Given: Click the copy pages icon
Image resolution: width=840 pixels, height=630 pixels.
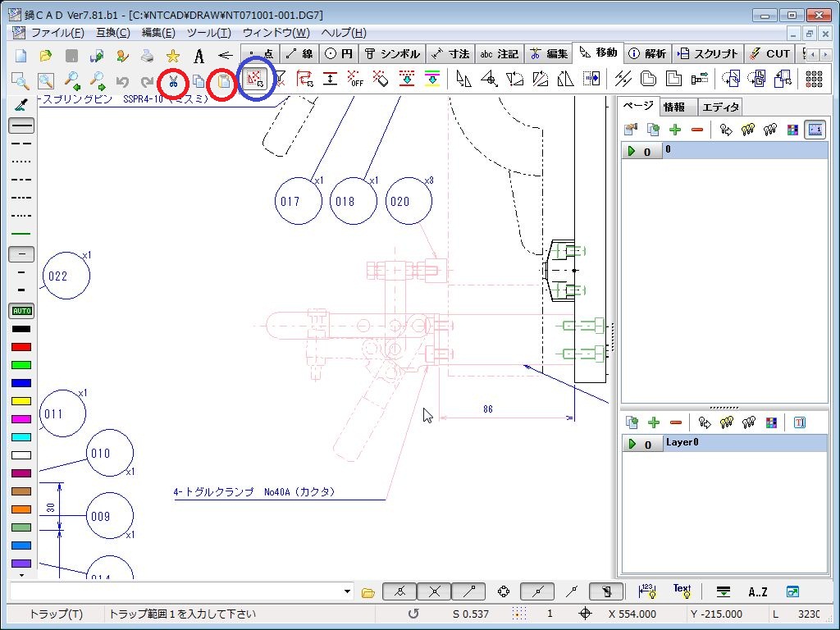Looking at the screenshot, I should pos(199,81).
